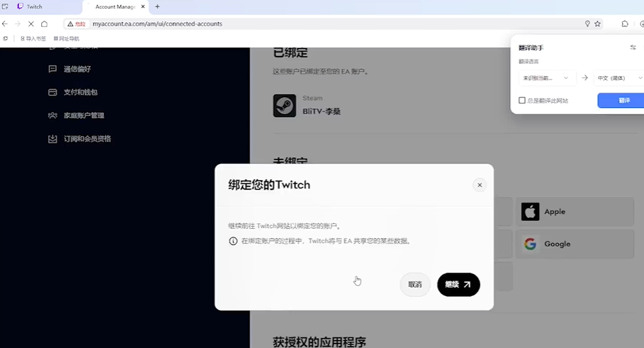The width and height of the screenshot is (644, 348).
Task: Open 支付和钱包 in the sidebar
Action: pos(80,92)
